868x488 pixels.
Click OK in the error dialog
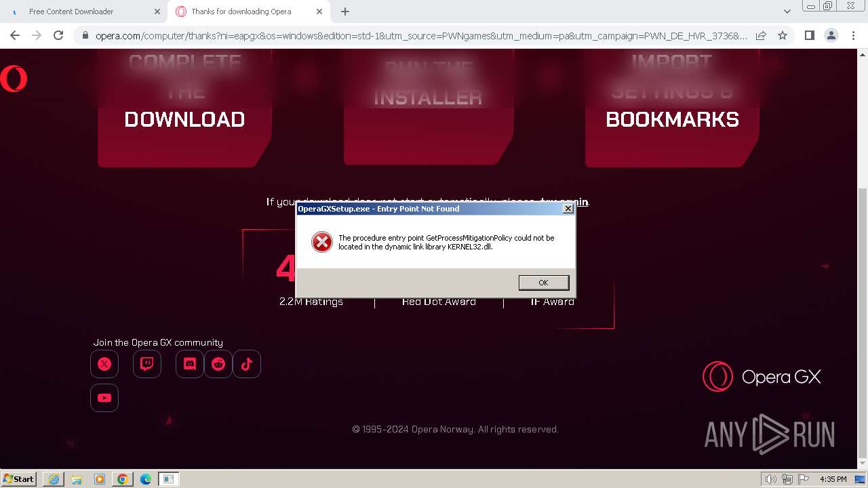[543, 283]
